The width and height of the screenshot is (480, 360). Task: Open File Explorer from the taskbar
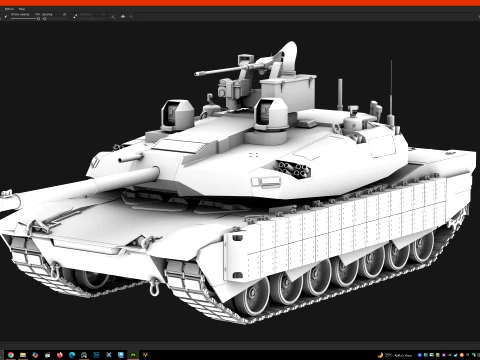pyautogui.click(x=23, y=355)
